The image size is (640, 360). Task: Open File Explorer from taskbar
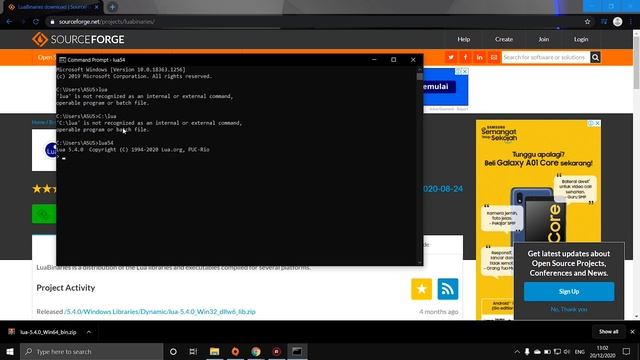pos(215,351)
